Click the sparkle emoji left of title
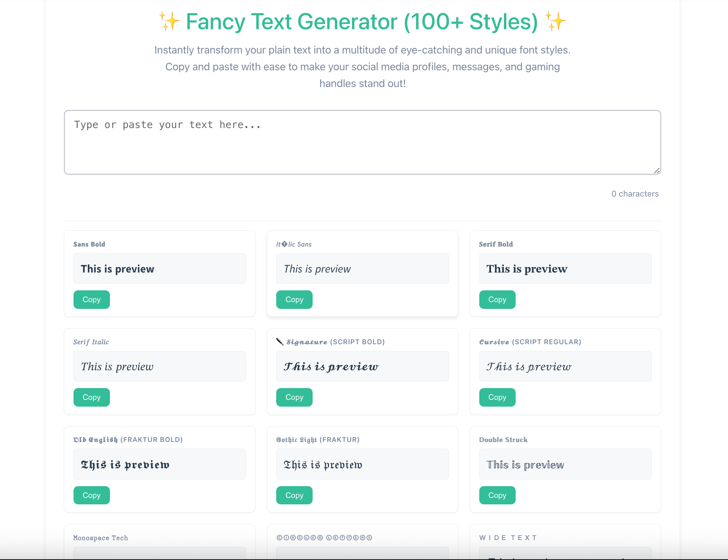This screenshot has height=560, width=728. (169, 21)
